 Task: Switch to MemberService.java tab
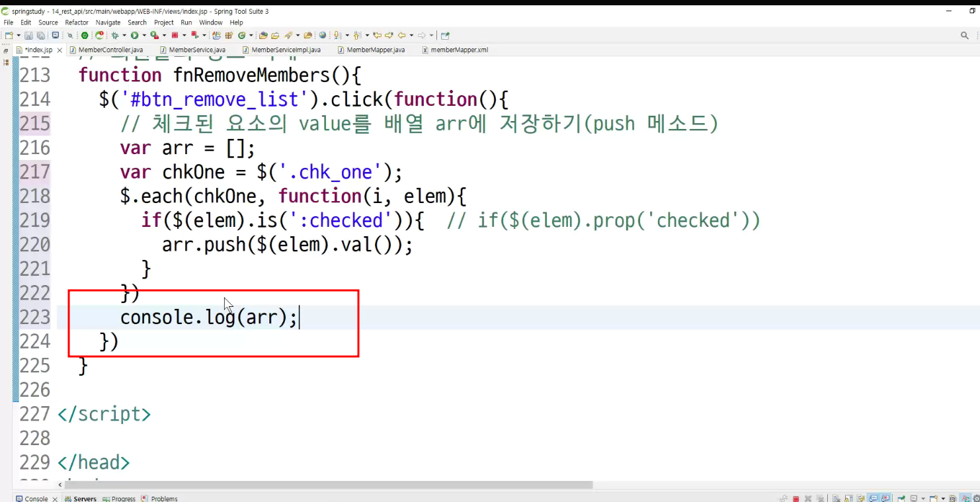(x=192, y=50)
